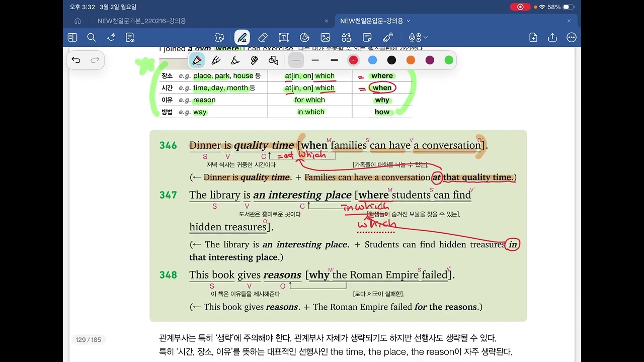
Task: Choose the ball pen style
Action: point(216,60)
